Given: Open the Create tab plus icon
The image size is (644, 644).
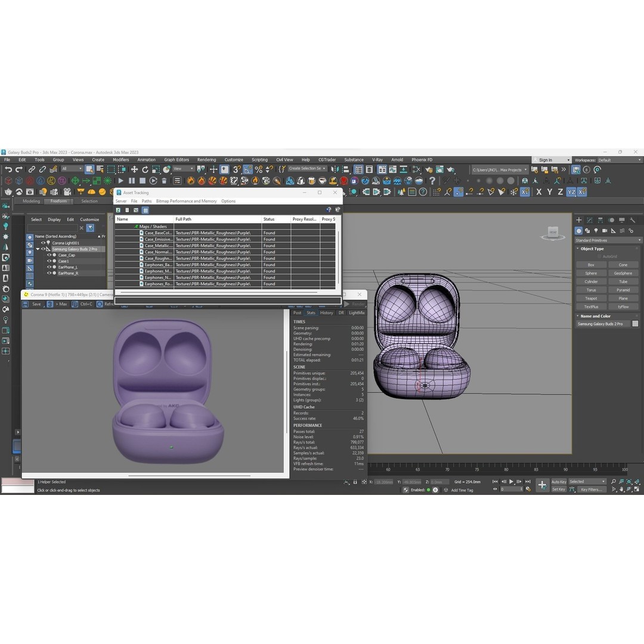Looking at the screenshot, I should tap(578, 220).
